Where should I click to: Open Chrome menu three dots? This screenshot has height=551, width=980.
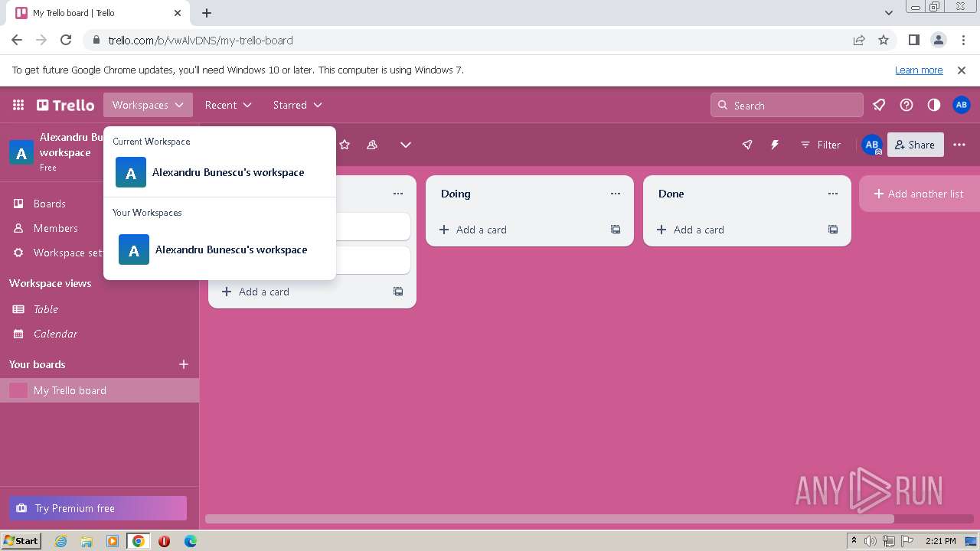point(962,40)
